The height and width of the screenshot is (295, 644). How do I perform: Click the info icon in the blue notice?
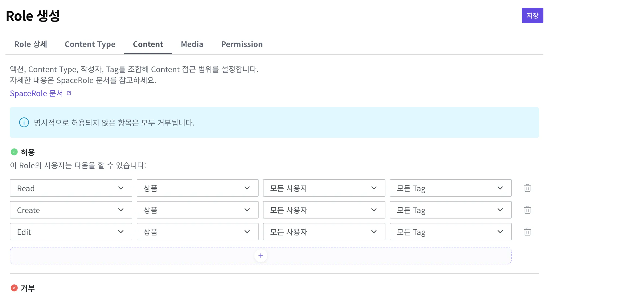pyautogui.click(x=24, y=122)
